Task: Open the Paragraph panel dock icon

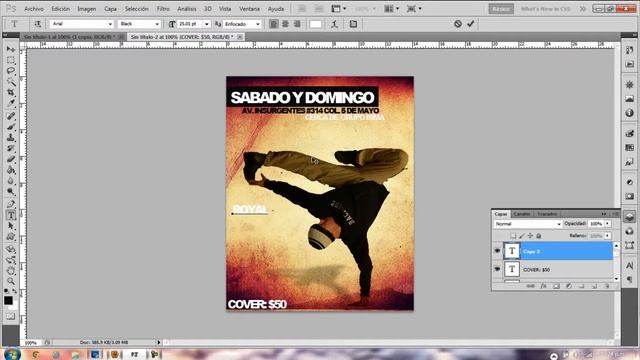Action: pos(630,280)
